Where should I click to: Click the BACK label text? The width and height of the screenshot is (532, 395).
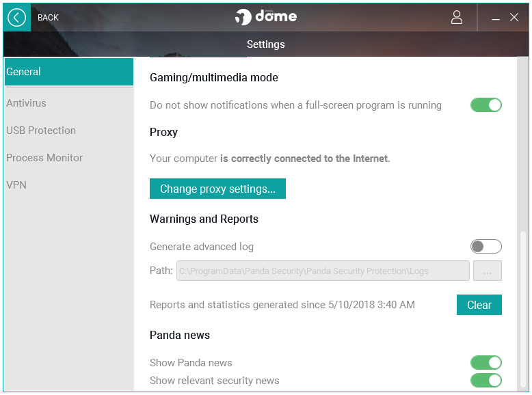48,18
